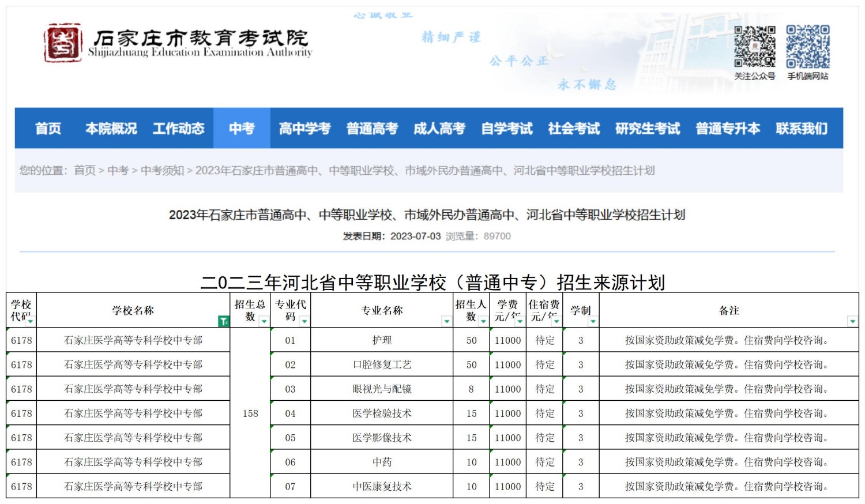Click the merged cell showing 158
865x504 pixels.
(x=250, y=413)
